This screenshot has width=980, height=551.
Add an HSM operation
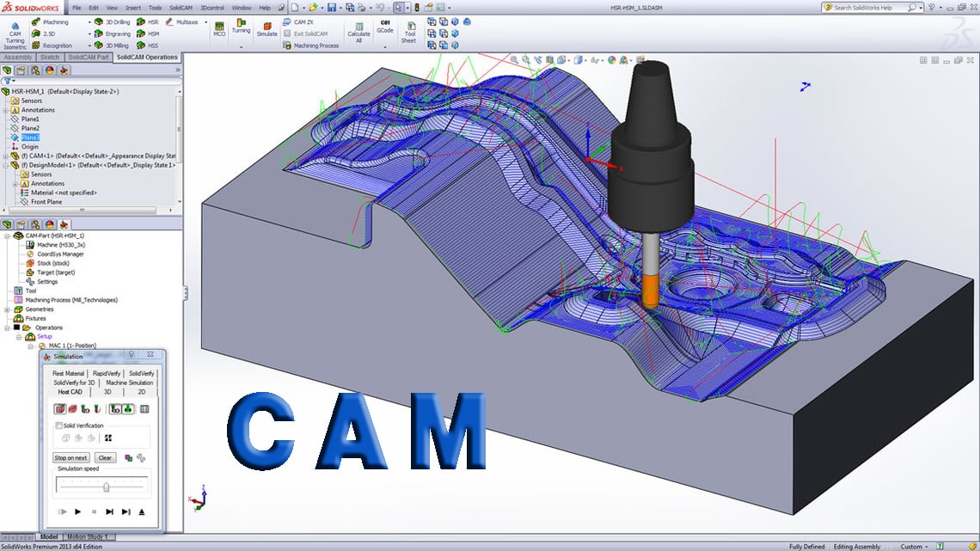click(148, 34)
